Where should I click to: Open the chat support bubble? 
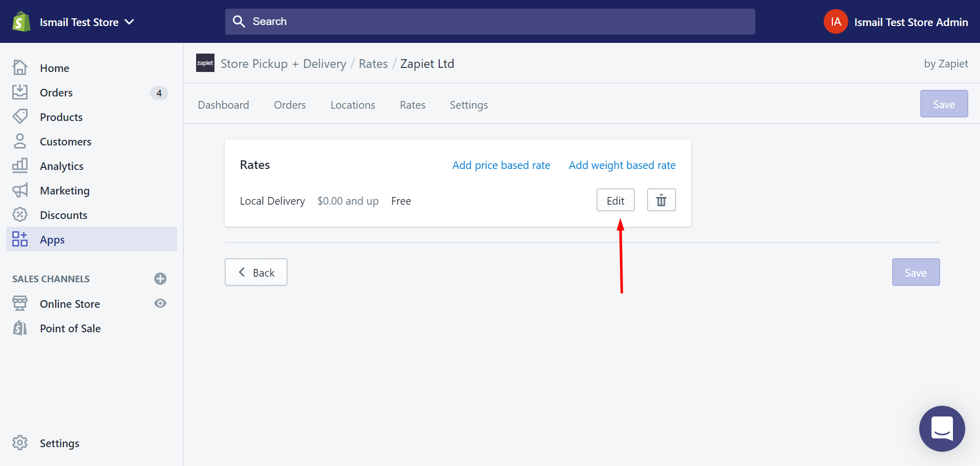942,428
